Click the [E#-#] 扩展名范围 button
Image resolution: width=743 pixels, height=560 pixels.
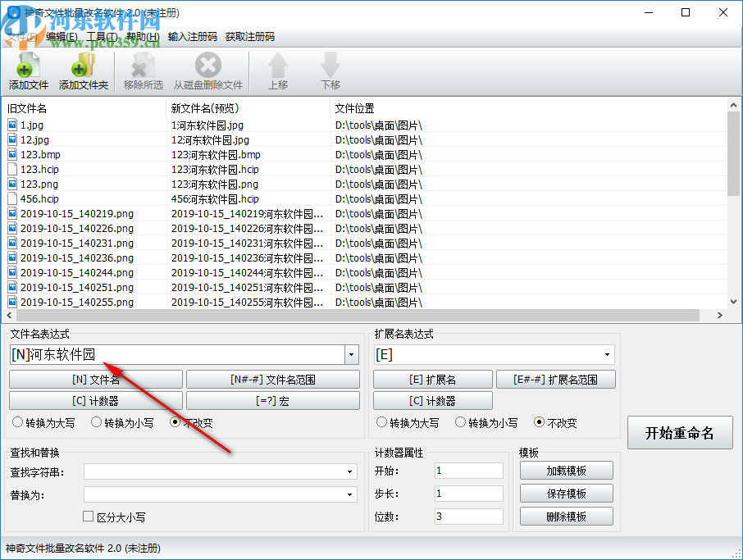(x=556, y=380)
